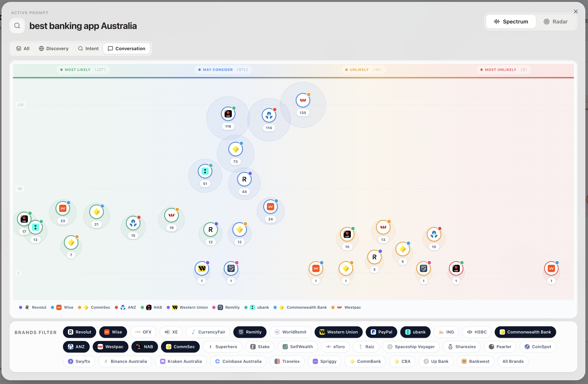
Task: Open the CommSec bubble showing 7
Action: (71, 243)
